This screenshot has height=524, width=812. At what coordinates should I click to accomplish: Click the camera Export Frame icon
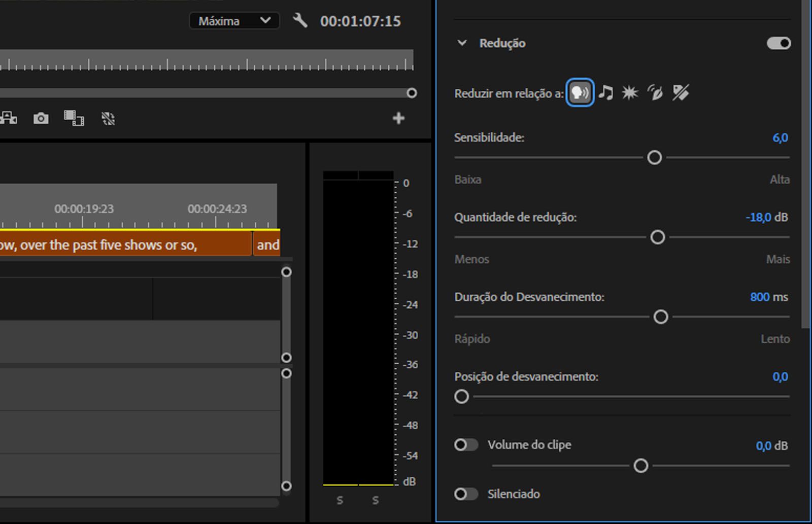(x=41, y=118)
